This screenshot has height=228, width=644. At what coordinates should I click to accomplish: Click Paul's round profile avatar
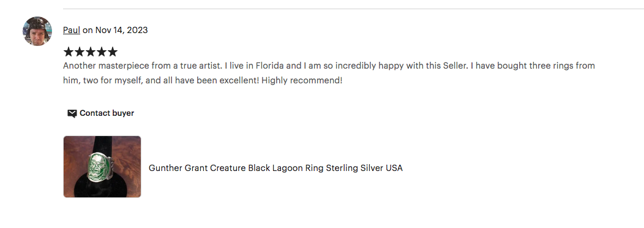point(37,31)
